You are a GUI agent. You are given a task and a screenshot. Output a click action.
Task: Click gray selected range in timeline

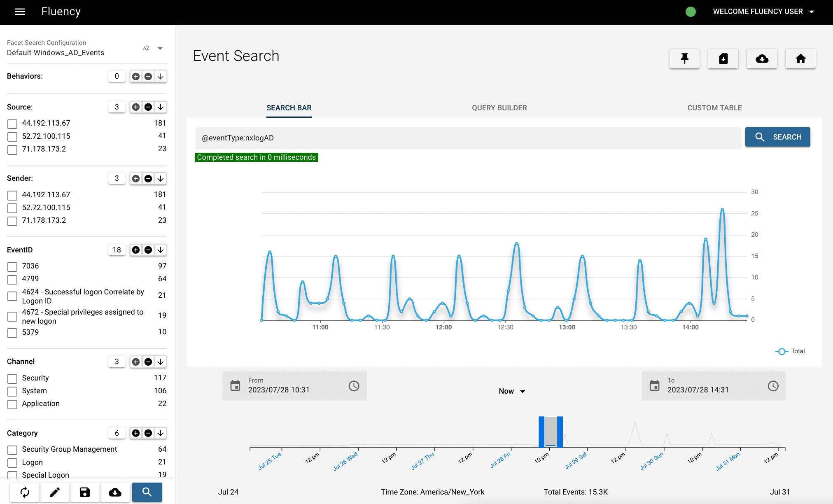tap(551, 432)
